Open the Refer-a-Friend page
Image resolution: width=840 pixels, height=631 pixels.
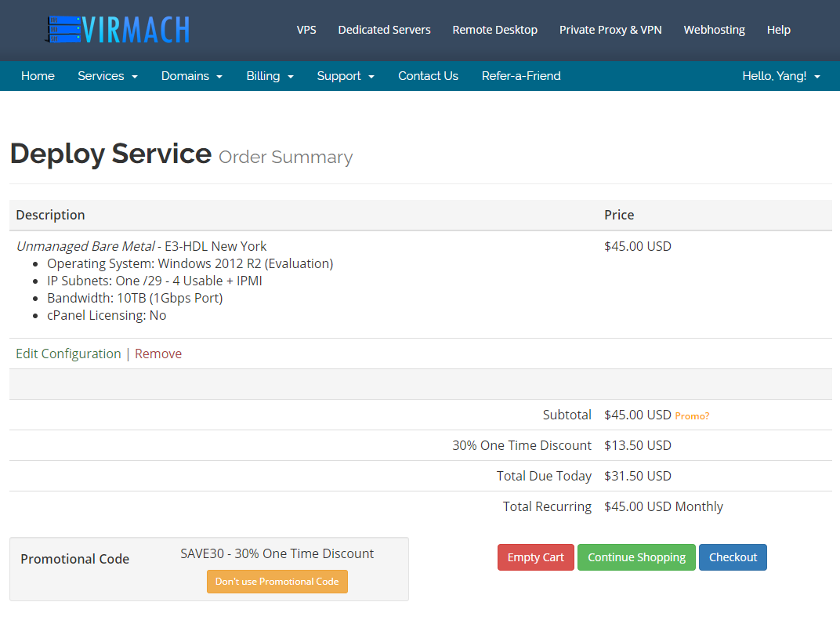pyautogui.click(x=521, y=76)
